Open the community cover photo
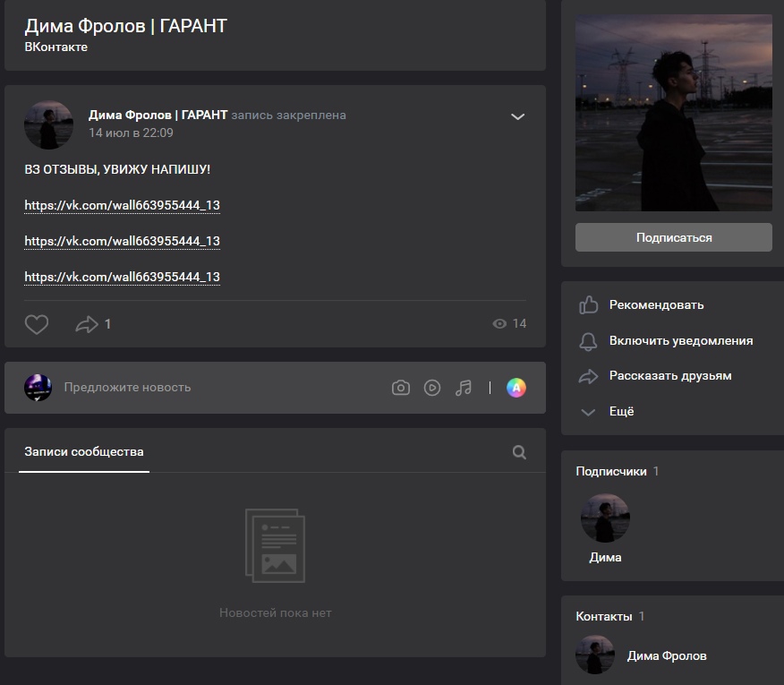Screen dimensions: 784x685 point(673,113)
